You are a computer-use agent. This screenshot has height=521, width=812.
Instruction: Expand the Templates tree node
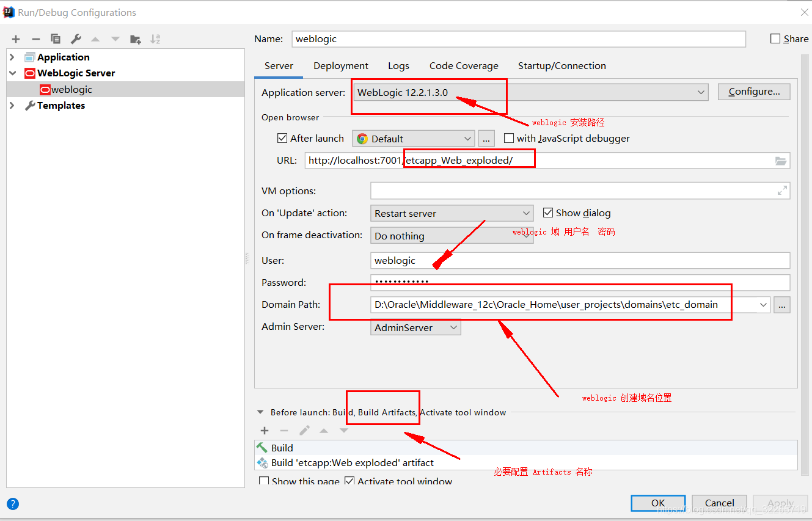click(x=12, y=105)
